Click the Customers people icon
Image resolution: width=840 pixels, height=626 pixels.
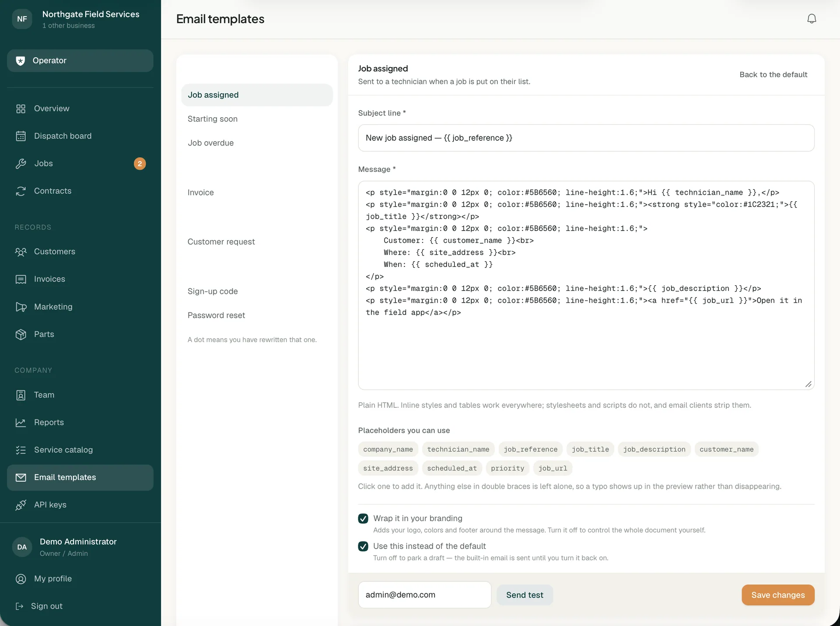pyautogui.click(x=21, y=252)
